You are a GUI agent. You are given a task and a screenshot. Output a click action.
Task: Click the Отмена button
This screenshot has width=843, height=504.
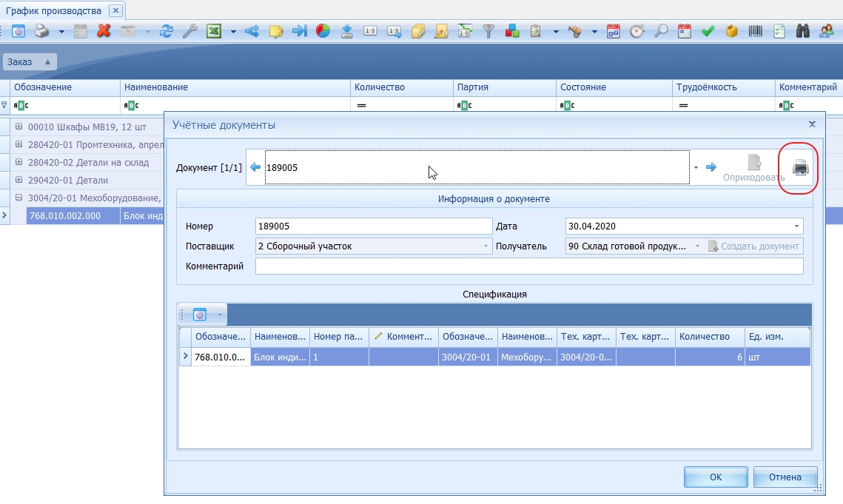pos(785,477)
